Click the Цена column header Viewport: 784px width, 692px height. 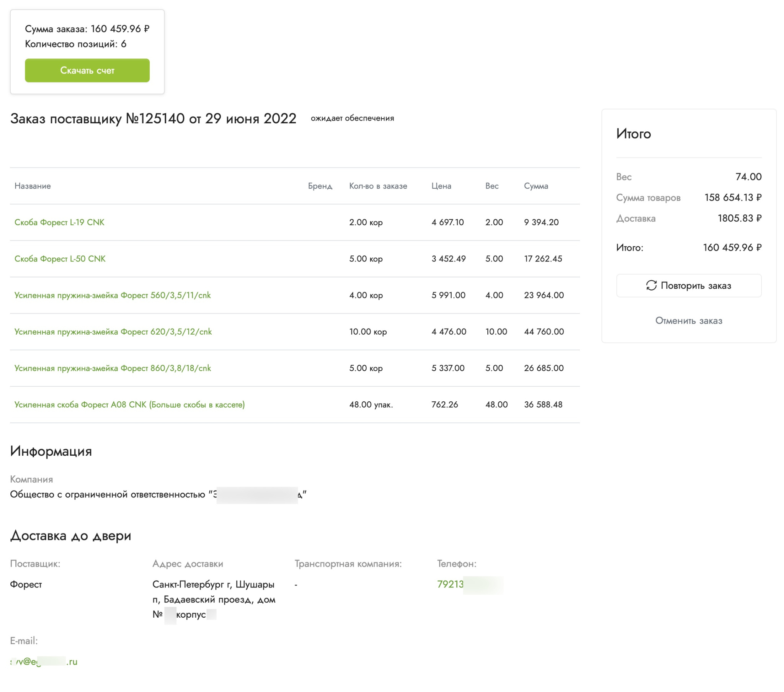[441, 186]
